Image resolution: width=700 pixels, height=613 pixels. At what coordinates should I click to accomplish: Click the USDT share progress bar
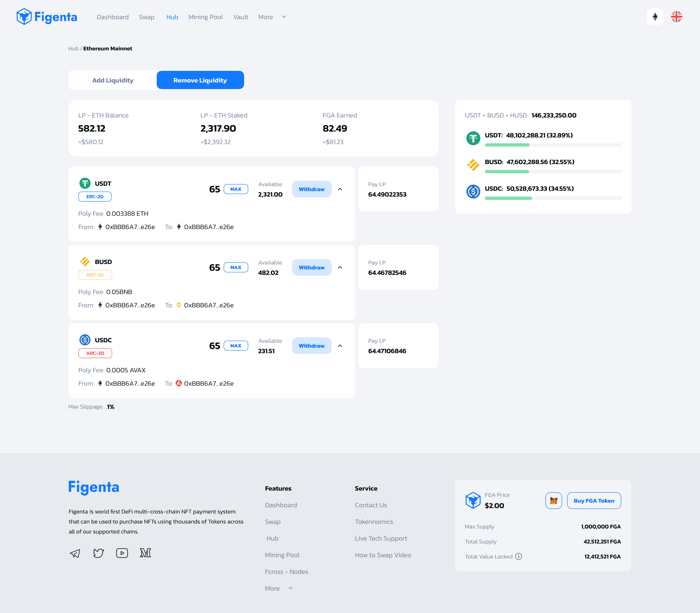pyautogui.click(x=553, y=145)
